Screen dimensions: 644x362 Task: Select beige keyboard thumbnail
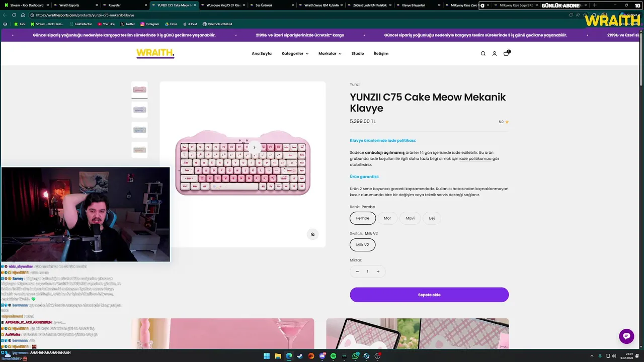point(139,150)
